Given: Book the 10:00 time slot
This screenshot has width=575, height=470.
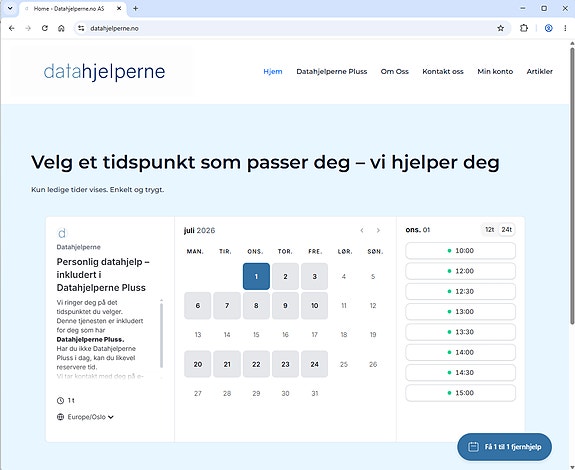Looking at the screenshot, I should [461, 251].
